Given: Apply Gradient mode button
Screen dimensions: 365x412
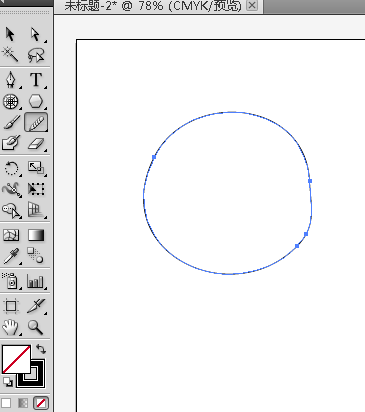Looking at the screenshot, I should click(23, 403).
